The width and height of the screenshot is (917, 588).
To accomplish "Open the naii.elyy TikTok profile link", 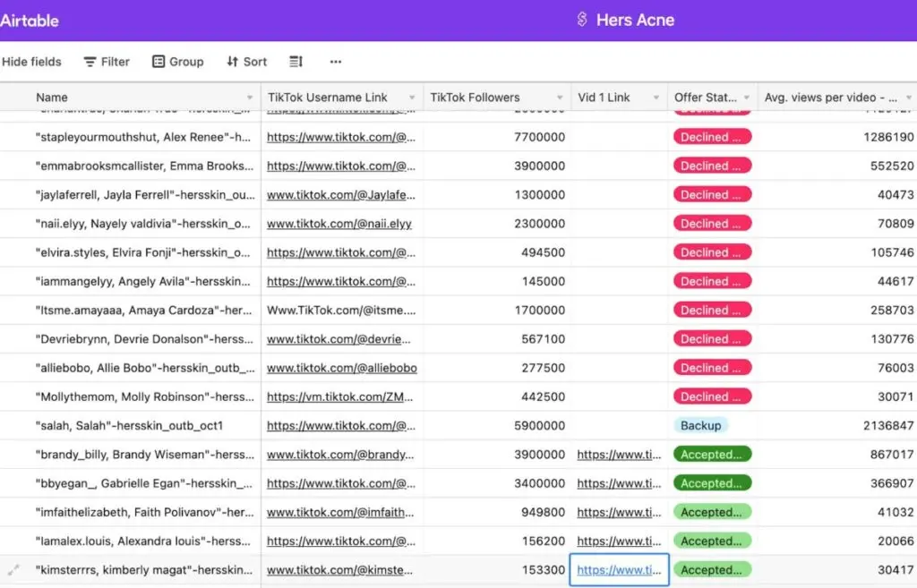I will tap(339, 224).
